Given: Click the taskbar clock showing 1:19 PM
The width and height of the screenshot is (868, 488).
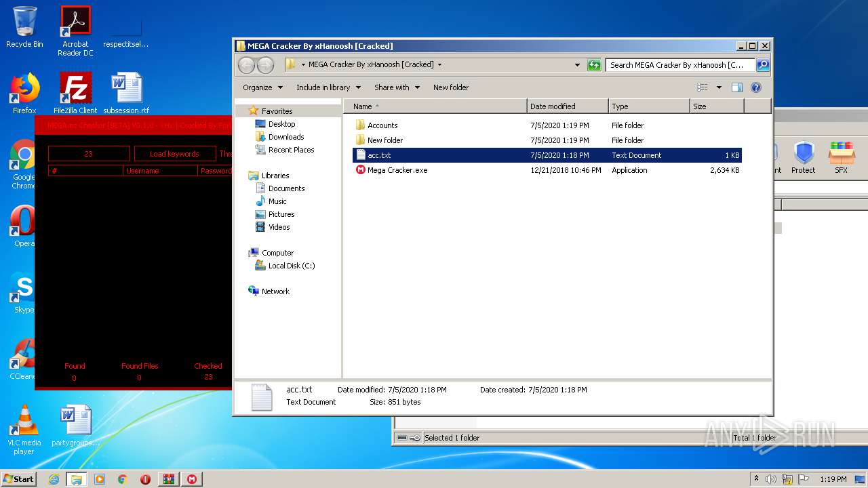Looking at the screenshot, I should click(833, 479).
